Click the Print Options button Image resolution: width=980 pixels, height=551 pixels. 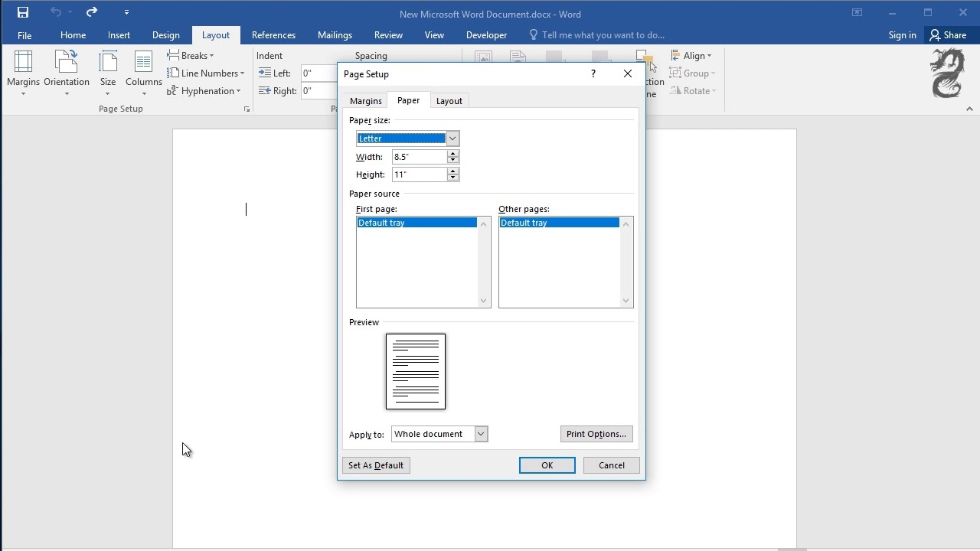point(596,434)
